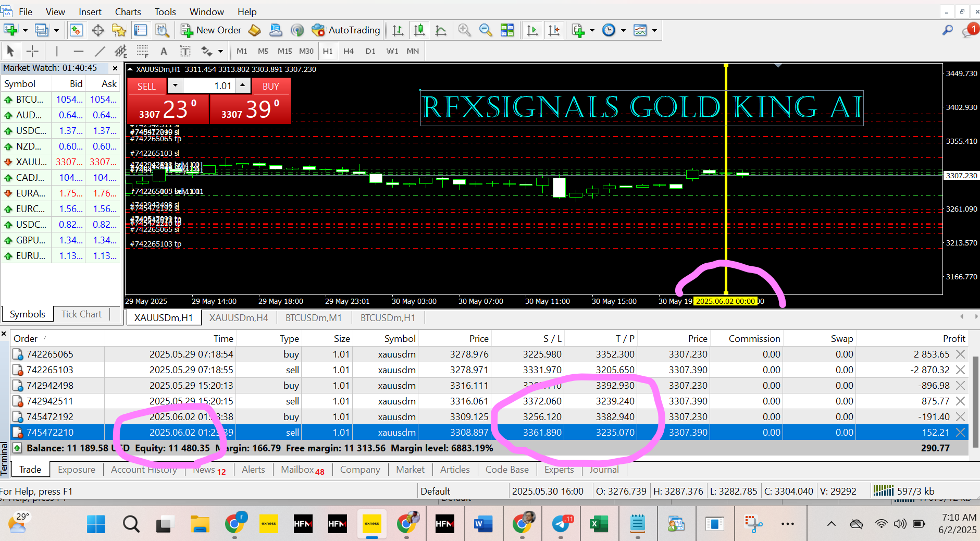Select the vertical line drawing tool
Viewport: 980px width, 541px height.
coord(57,51)
